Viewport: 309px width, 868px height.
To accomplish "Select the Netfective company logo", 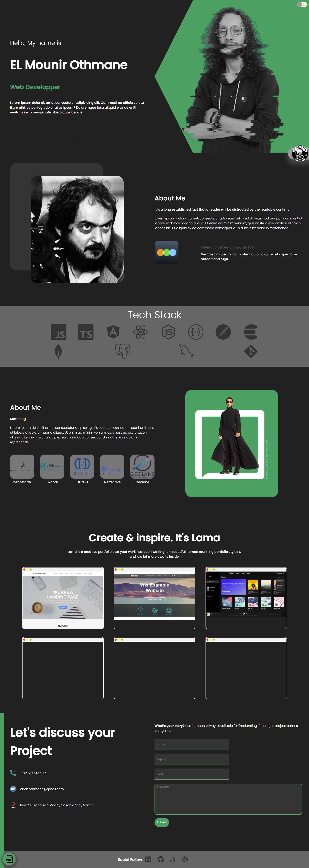I will (x=112, y=467).
